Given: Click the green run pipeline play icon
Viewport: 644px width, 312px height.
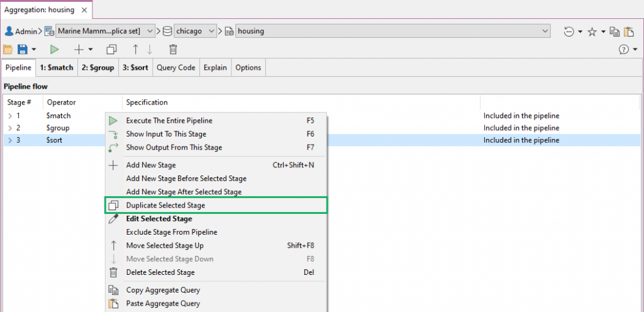Looking at the screenshot, I should (55, 49).
